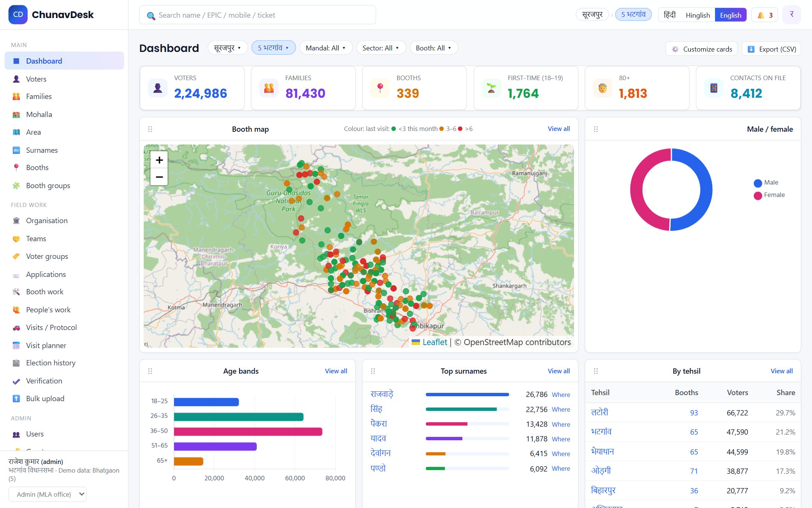Open Visit planner section
This screenshot has height=508, width=812.
point(64,345)
